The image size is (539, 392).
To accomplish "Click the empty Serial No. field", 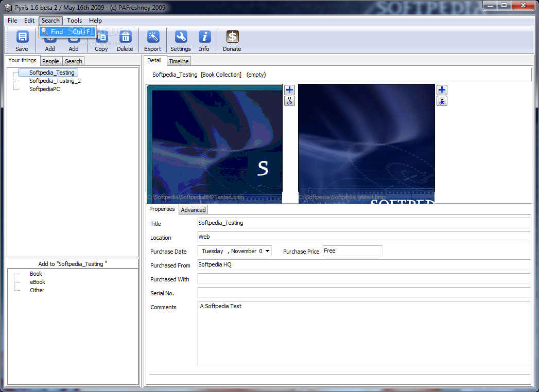I will (x=363, y=293).
